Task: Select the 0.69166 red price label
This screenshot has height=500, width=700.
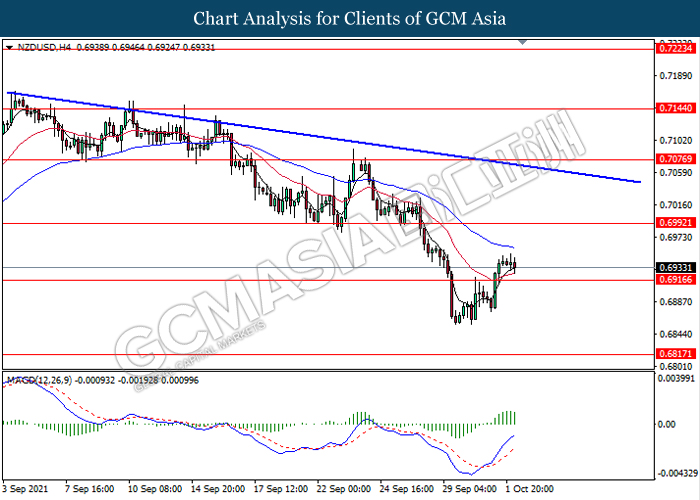Action: (676, 280)
